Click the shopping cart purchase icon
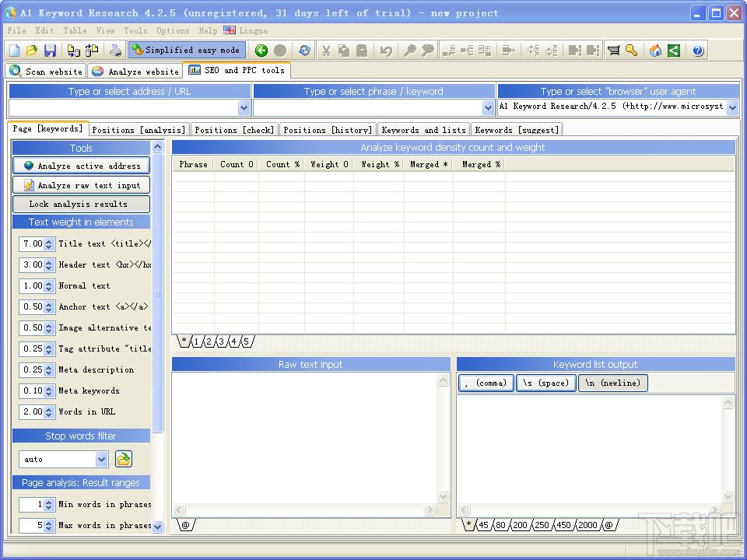 (x=614, y=51)
